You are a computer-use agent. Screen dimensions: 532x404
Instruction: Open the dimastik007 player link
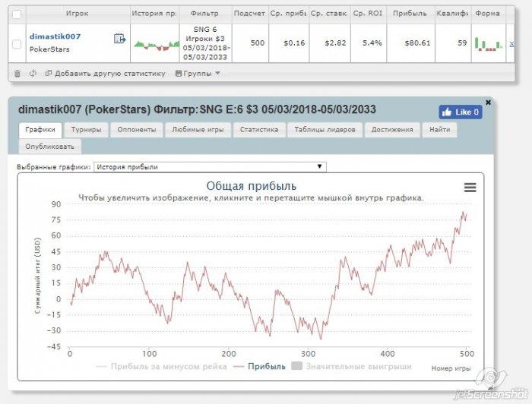55,36
